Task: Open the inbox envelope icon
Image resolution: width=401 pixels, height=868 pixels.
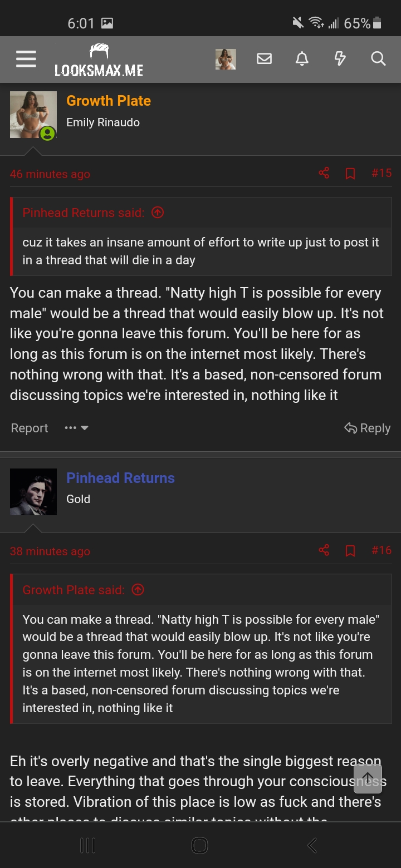Action: 265,58
